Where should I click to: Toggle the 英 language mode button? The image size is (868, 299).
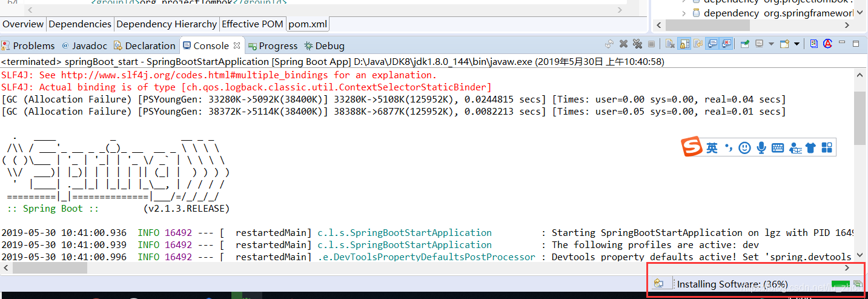[x=712, y=148]
